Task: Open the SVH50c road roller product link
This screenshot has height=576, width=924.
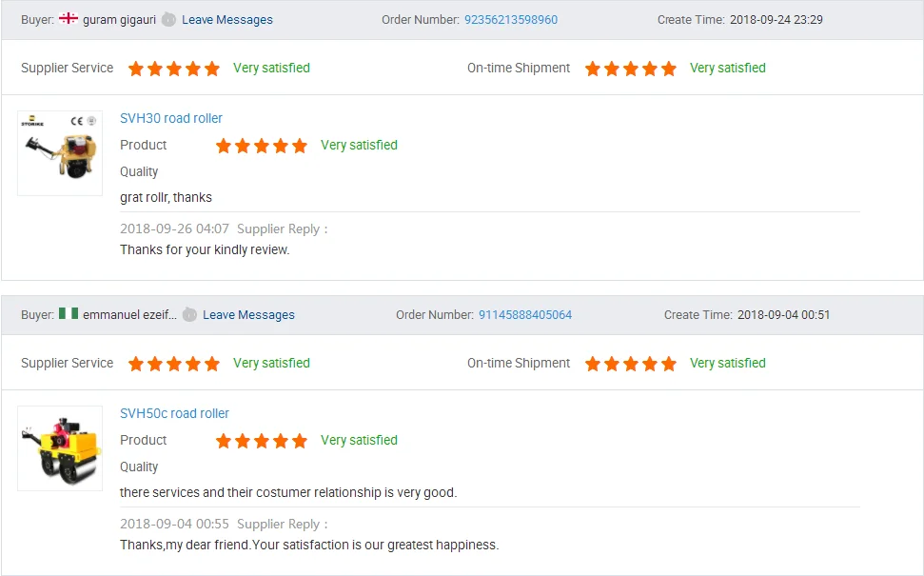Action: (174, 413)
